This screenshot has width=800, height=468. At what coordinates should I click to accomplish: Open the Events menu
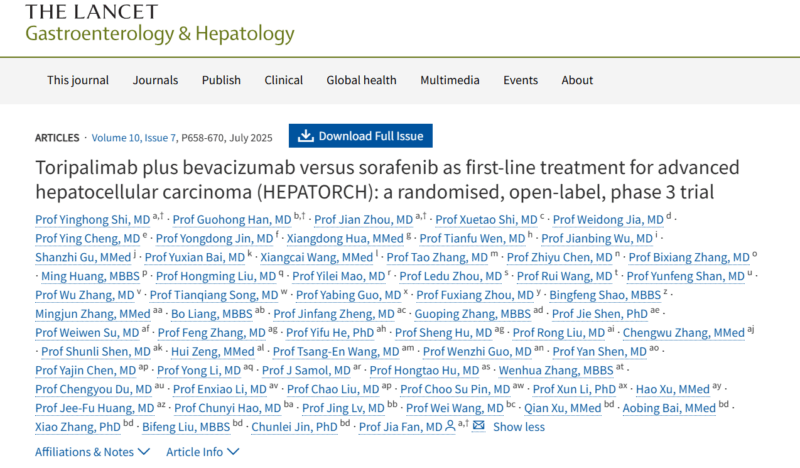point(520,80)
